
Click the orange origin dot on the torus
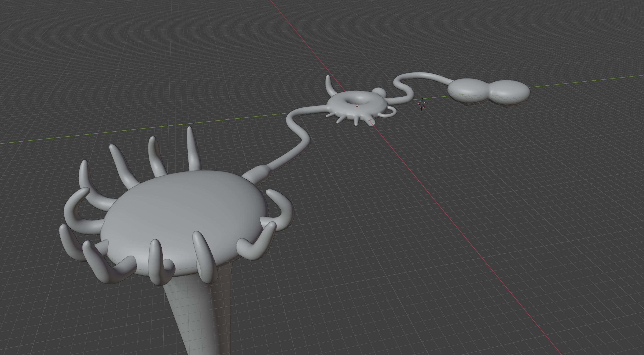click(x=357, y=106)
